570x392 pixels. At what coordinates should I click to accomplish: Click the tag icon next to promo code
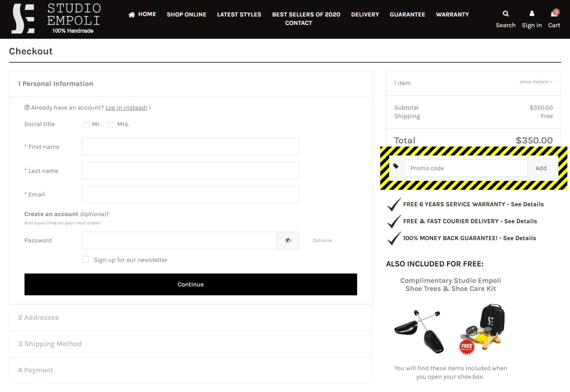pos(395,166)
